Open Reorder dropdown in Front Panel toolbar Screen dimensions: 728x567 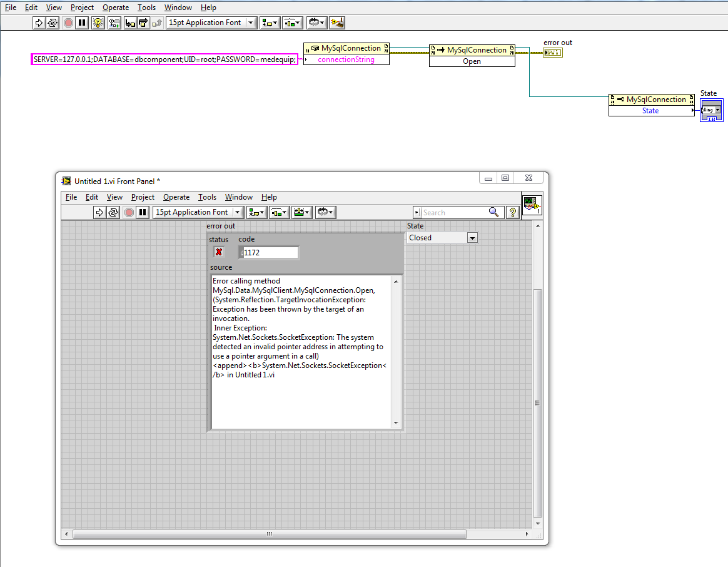click(326, 212)
